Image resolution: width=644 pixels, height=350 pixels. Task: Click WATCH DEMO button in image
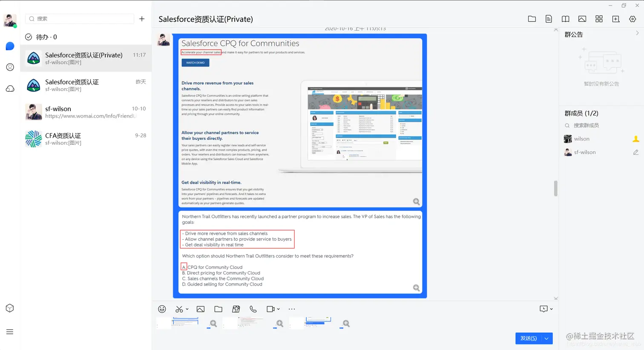195,63
